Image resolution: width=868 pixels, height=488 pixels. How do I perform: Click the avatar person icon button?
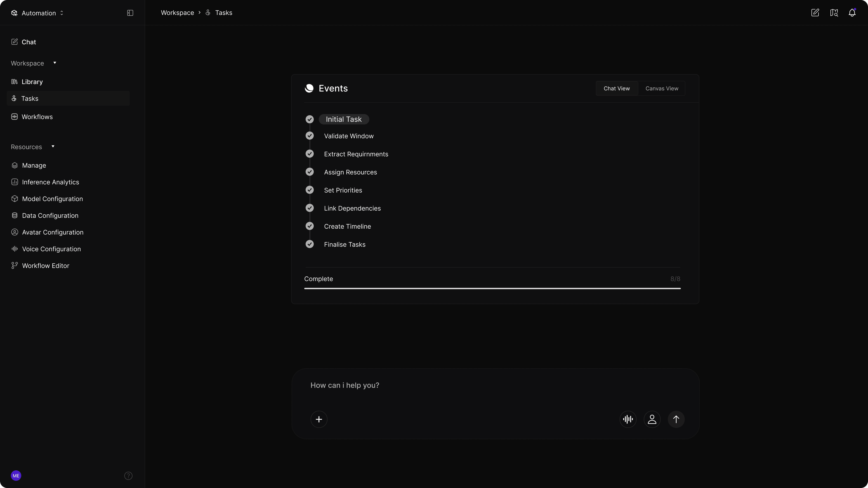pyautogui.click(x=652, y=419)
